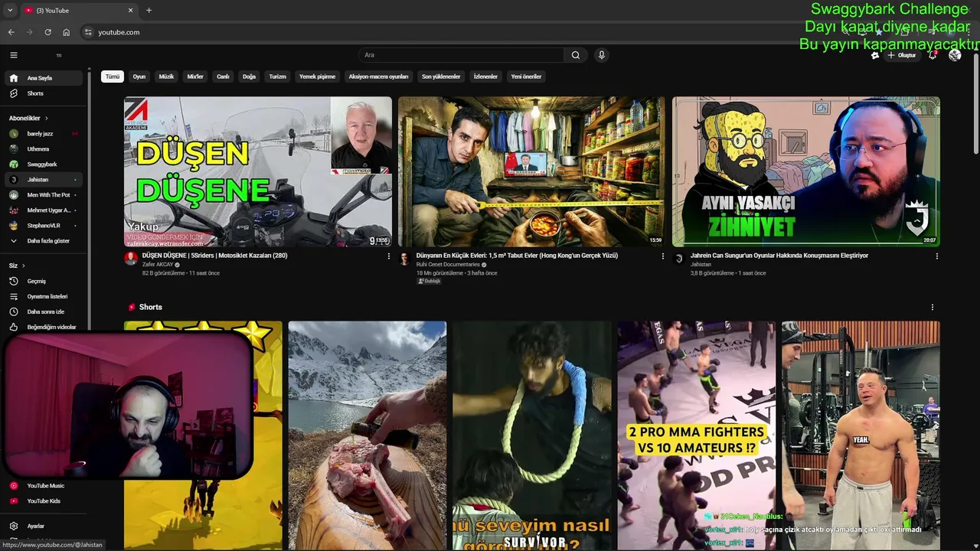Start voice search with microphone icon
This screenshot has height=551, width=980.
point(602,55)
